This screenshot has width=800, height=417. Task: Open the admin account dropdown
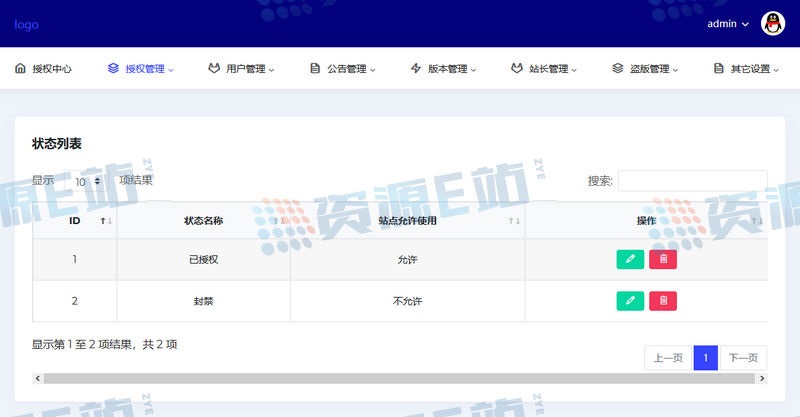tap(728, 24)
